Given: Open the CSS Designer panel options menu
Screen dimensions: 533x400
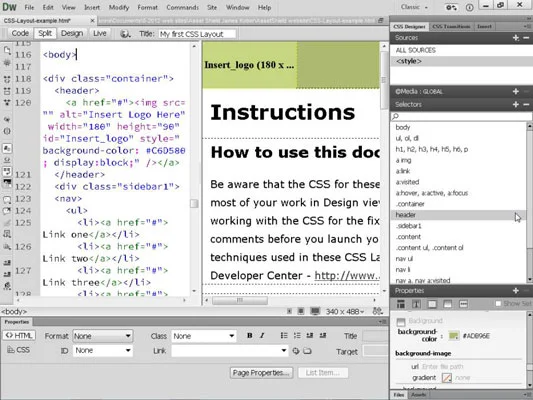Looking at the screenshot, I should (528, 26).
